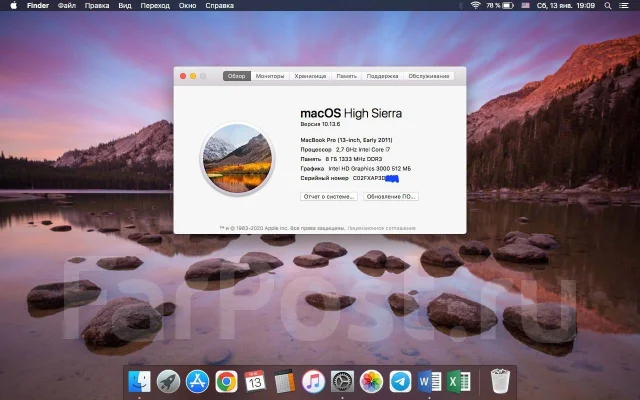Launch iTunes music app in Dock
This screenshot has height=400, width=640.
313,382
